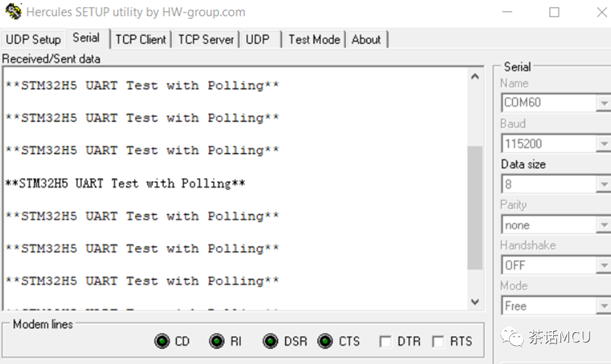Image resolution: width=611 pixels, height=364 pixels.
Task: Click the CTS modem line indicator
Action: pyautogui.click(x=325, y=341)
